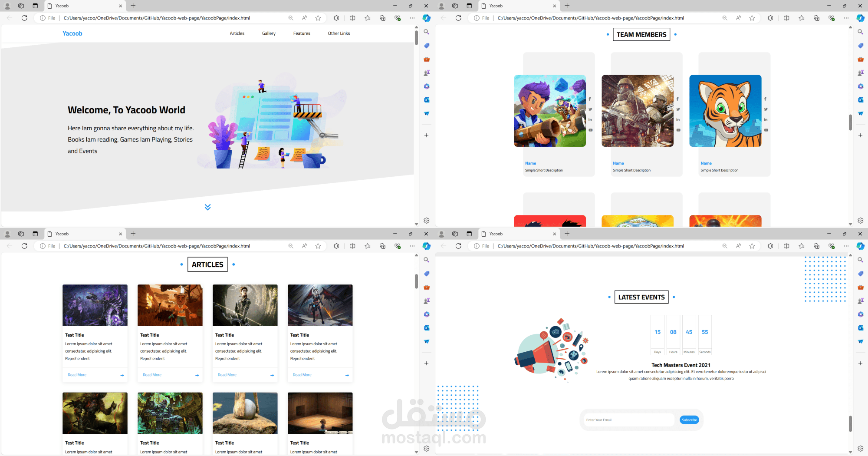
Task: Select Articles in the site navigation
Action: 237,33
